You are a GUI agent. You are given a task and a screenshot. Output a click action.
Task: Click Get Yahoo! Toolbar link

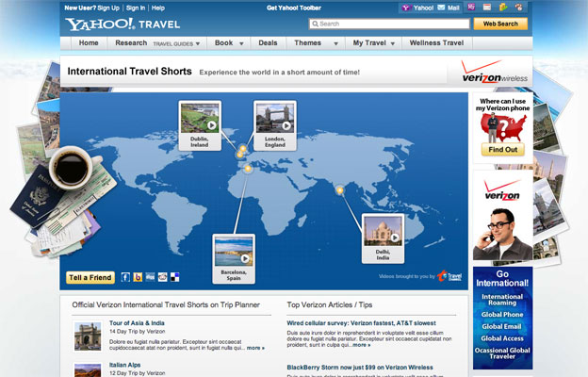[294, 8]
